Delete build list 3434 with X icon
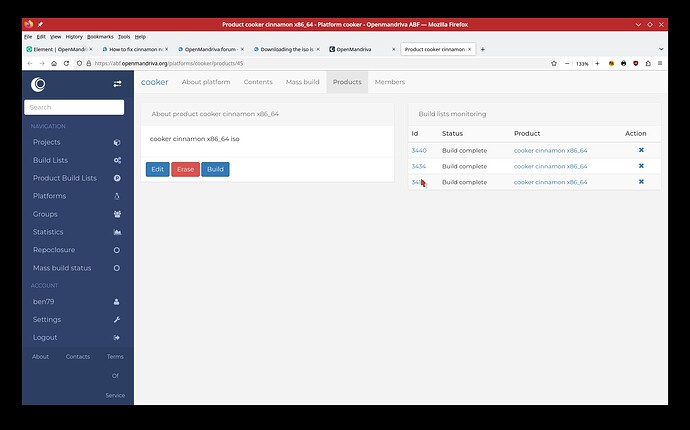 pos(641,166)
